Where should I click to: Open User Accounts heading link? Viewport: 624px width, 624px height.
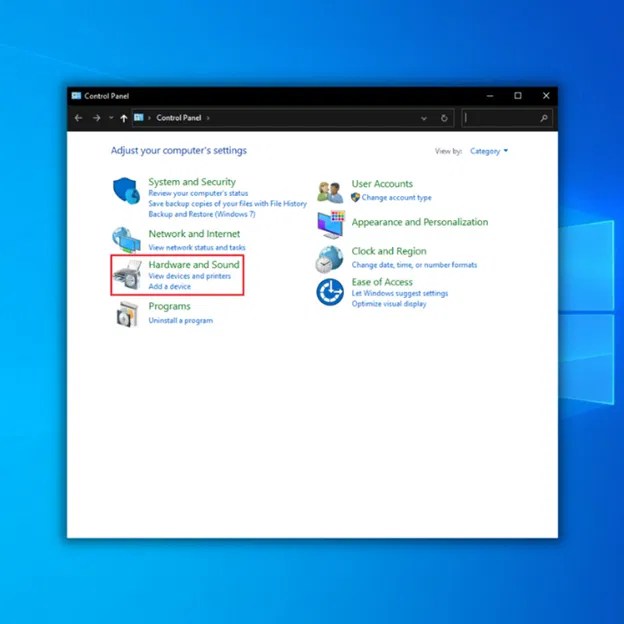coord(382,184)
